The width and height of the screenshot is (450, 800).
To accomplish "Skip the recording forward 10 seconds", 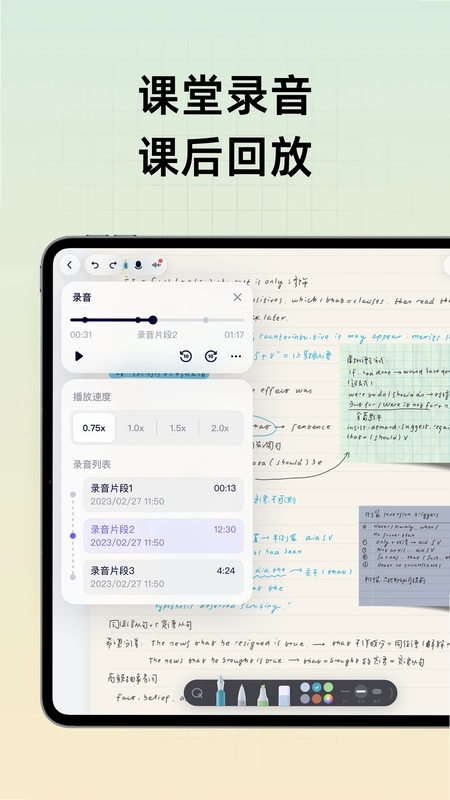I will pyautogui.click(x=211, y=356).
